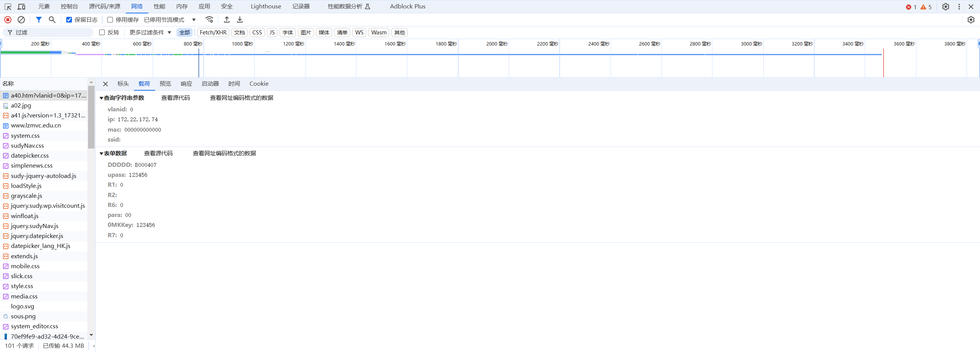Collapse the 查询字符串参数 section
This screenshot has height=352, width=980.
[101, 98]
